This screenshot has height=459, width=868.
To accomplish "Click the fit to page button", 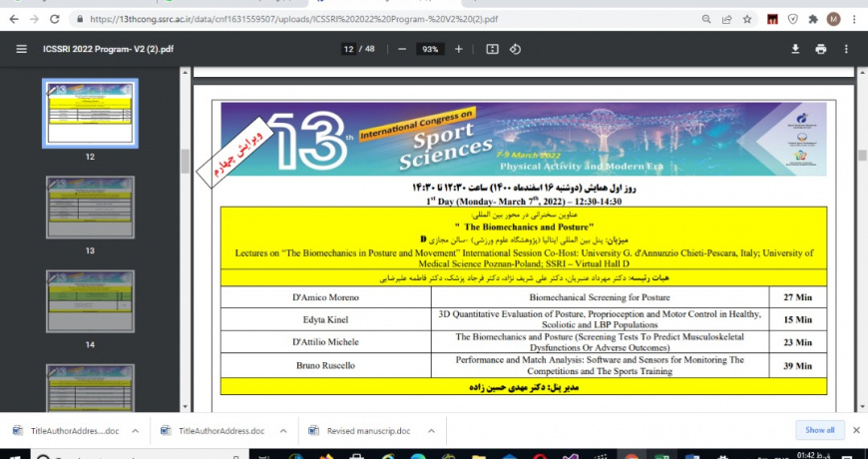I will point(492,49).
